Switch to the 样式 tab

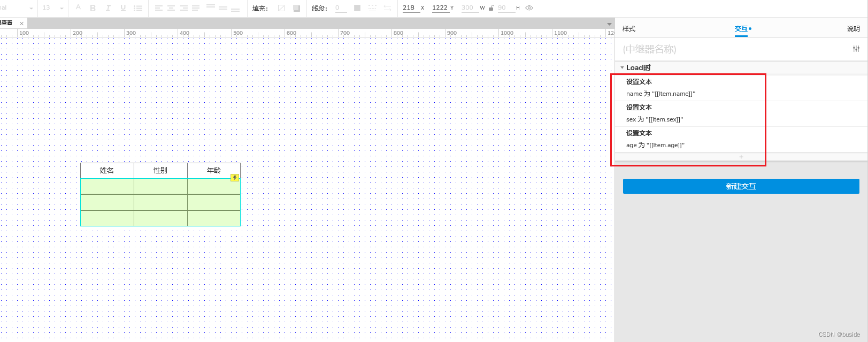point(629,29)
